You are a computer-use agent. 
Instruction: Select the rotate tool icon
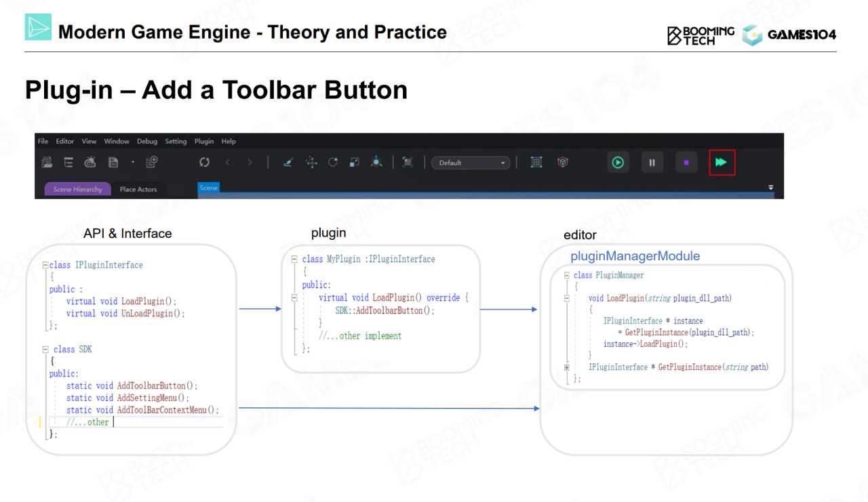point(333,163)
